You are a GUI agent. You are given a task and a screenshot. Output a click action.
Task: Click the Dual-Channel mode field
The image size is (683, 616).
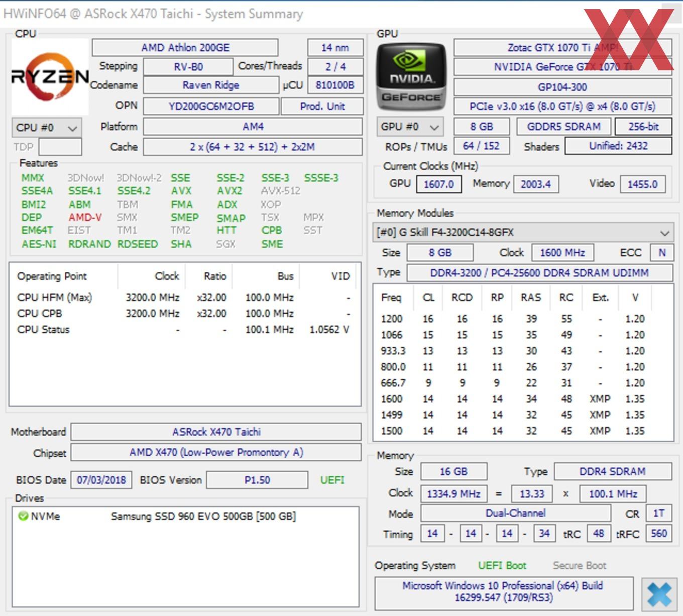[x=516, y=514]
